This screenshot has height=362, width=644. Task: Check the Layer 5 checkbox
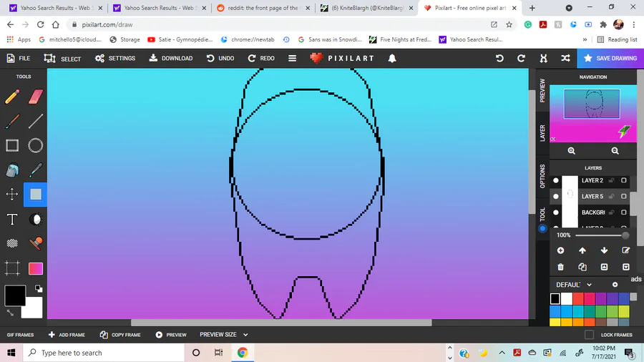(x=624, y=196)
